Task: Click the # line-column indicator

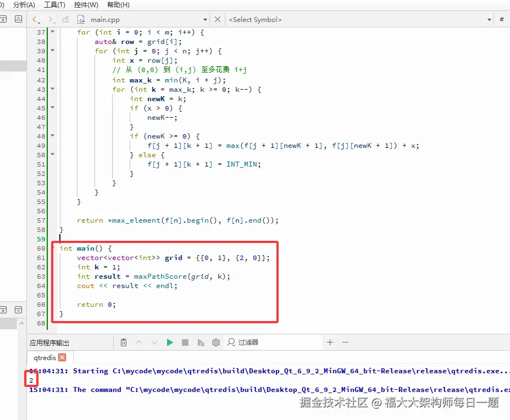Action: (502, 20)
